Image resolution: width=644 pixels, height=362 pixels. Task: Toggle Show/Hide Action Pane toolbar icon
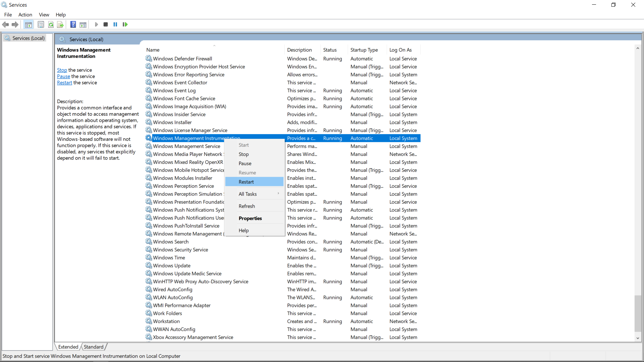[83, 24]
